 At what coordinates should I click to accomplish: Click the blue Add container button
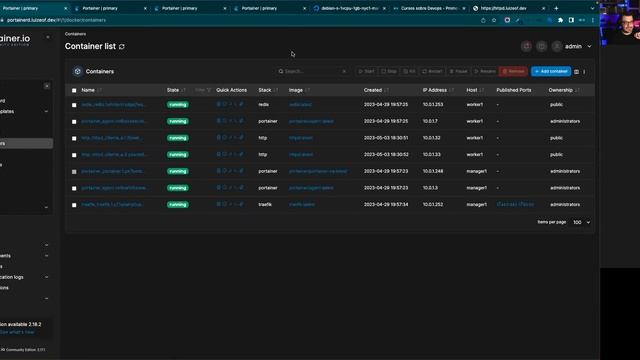coord(551,71)
